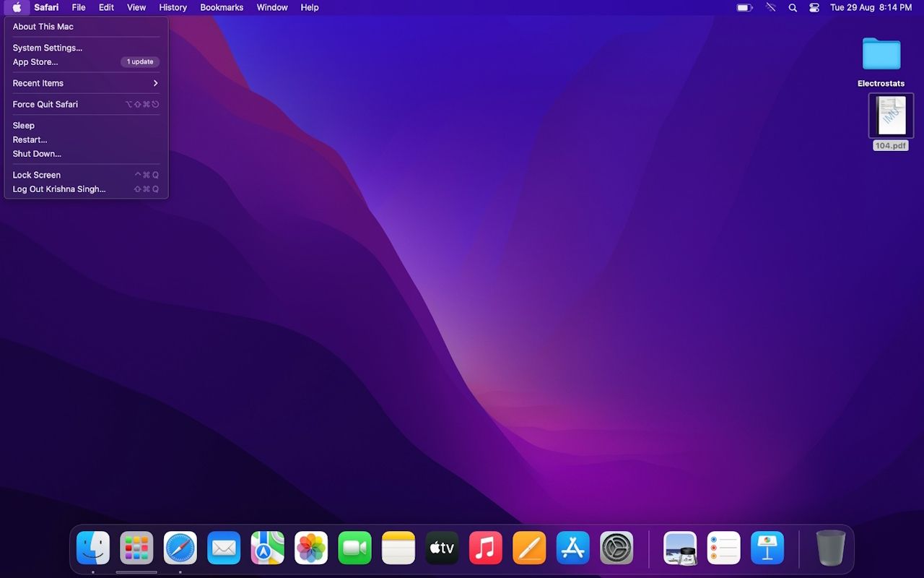
Task: Open the Bookmarks menu
Action: click(x=222, y=7)
